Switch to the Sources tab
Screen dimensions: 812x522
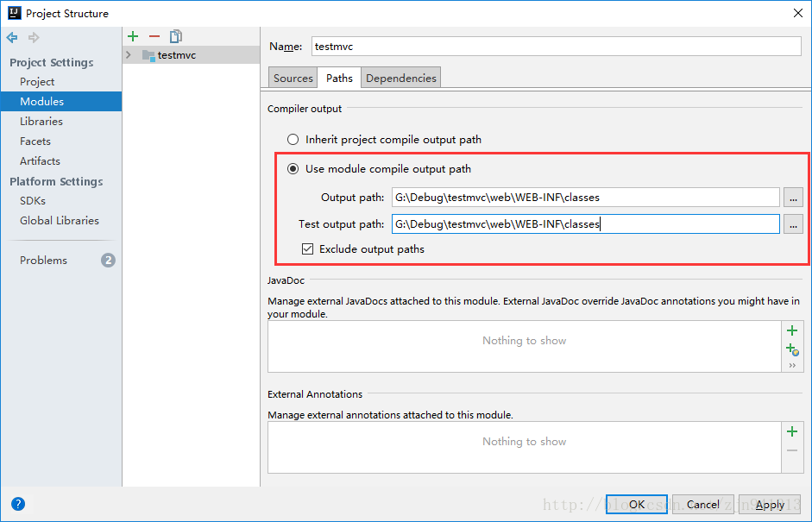coord(293,79)
